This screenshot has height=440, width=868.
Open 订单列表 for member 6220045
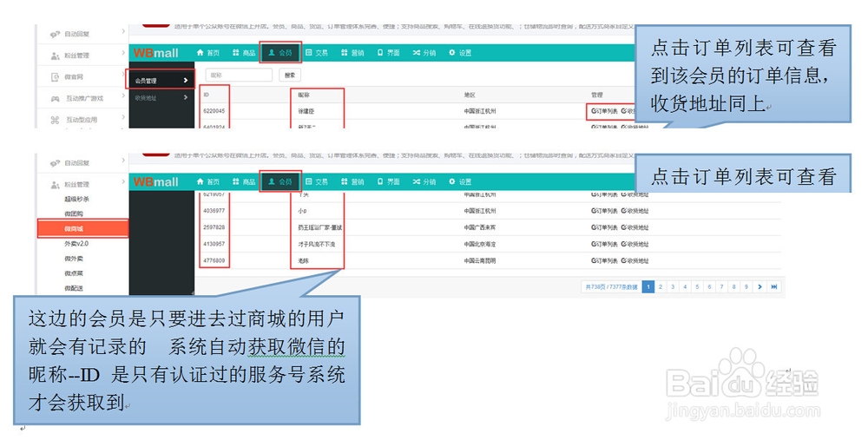tap(604, 111)
